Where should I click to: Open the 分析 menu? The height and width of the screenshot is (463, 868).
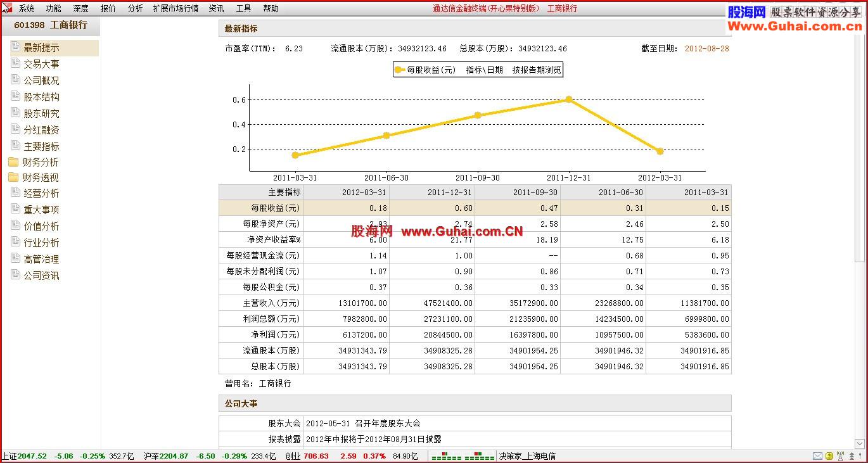tap(135, 8)
